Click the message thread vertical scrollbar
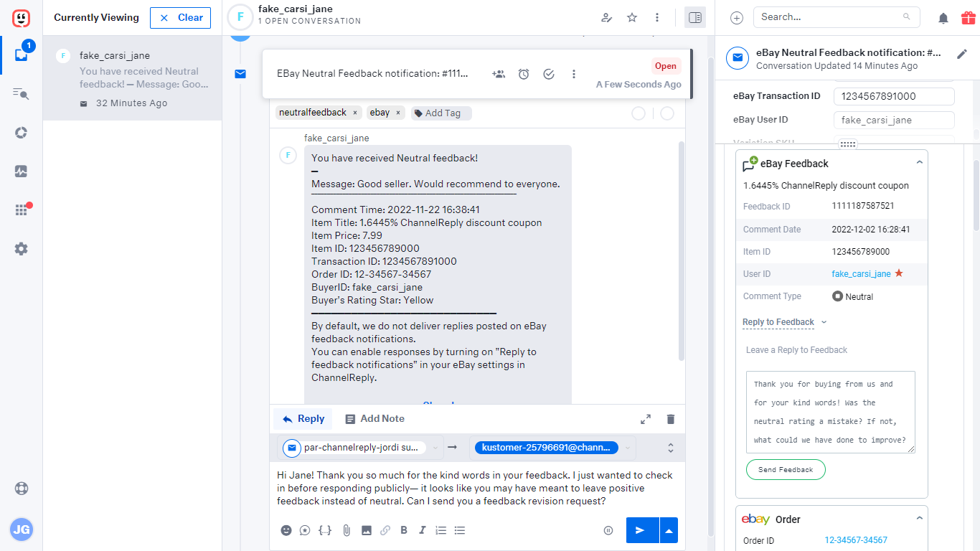Image resolution: width=980 pixels, height=551 pixels. tap(681, 251)
